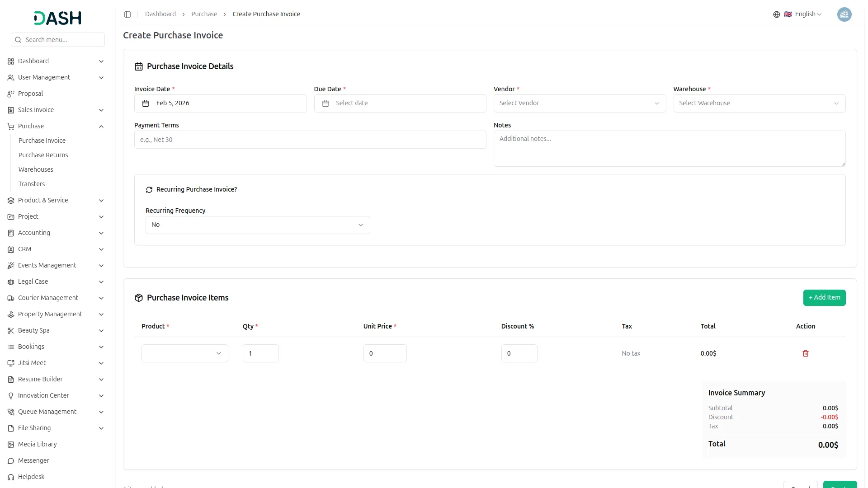
Task: Open the Select Warehouse dropdown
Action: (x=759, y=103)
